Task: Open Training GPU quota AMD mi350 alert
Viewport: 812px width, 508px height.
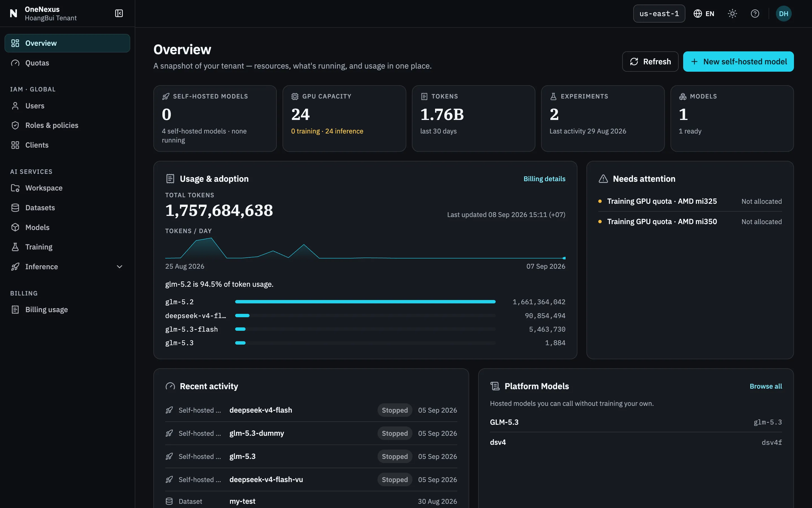Action: 690,222
